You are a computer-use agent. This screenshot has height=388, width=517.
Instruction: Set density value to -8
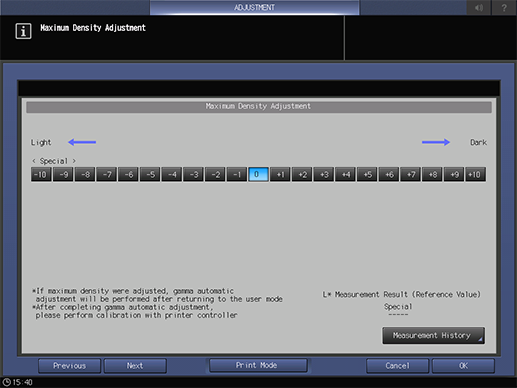click(x=85, y=174)
